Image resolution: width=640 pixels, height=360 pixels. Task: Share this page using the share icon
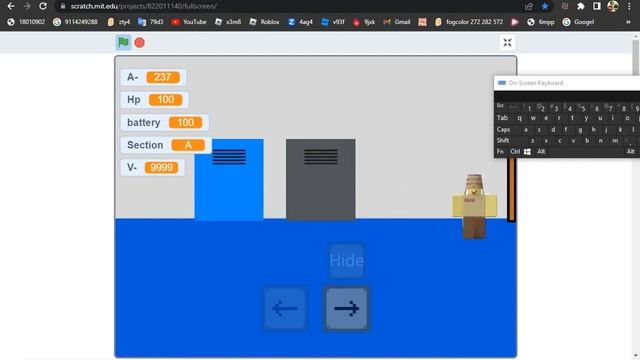(529, 6)
